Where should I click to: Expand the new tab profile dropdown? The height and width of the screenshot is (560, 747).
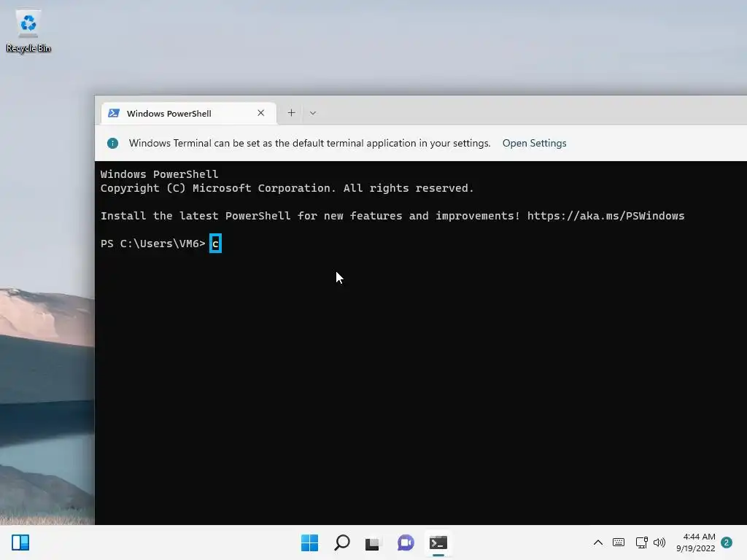coord(312,113)
